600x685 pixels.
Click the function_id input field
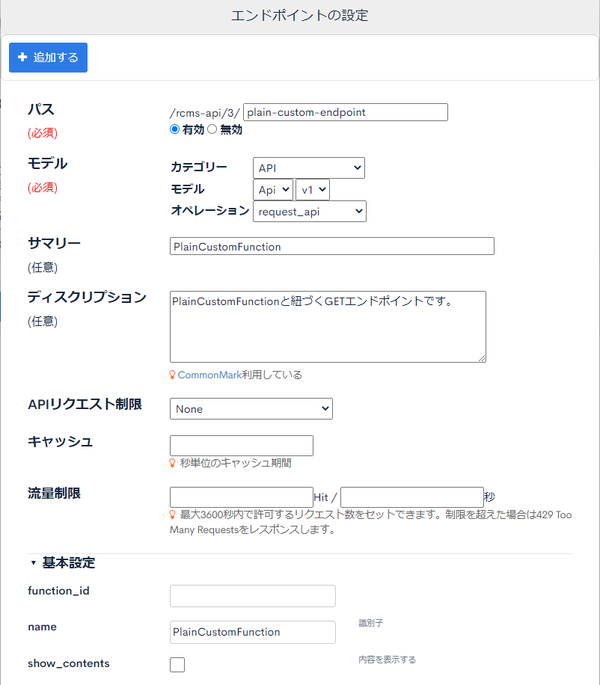pyautogui.click(x=253, y=596)
